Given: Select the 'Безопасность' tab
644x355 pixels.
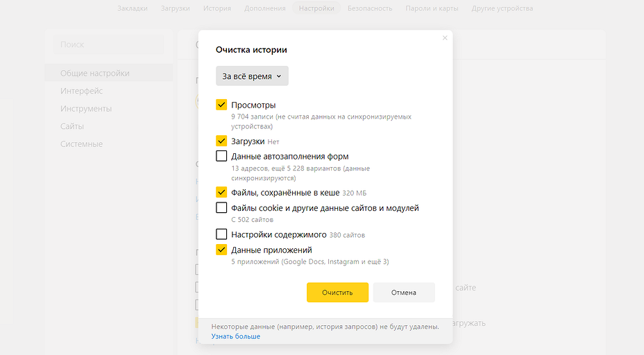Looking at the screenshot, I should tap(370, 8).
